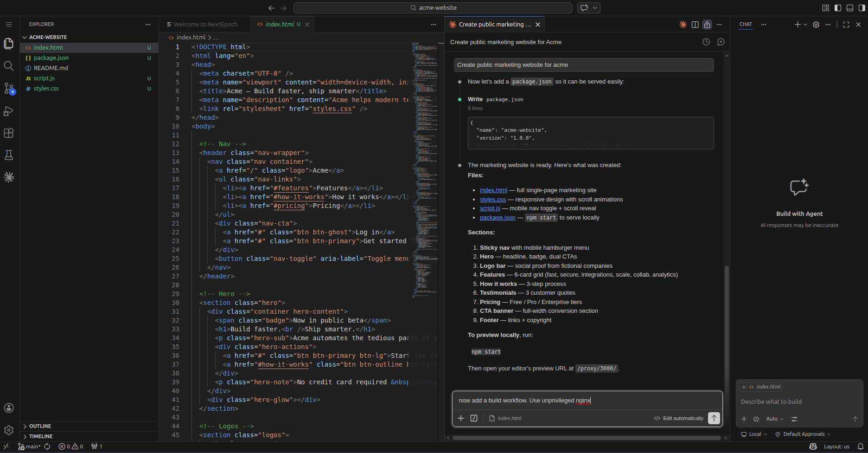Screen dimensions: 868x453
Task: Expand the Timeline section
Action: click(89, 436)
